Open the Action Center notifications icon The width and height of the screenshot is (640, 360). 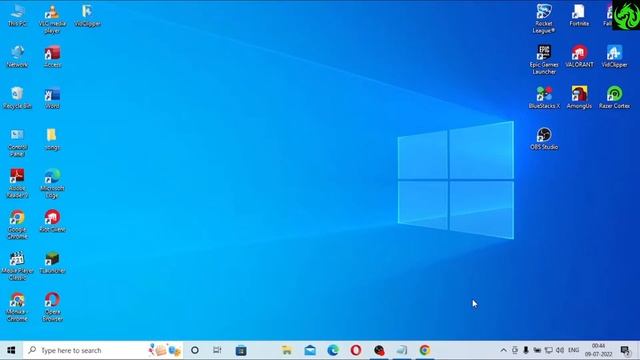tap(625, 350)
